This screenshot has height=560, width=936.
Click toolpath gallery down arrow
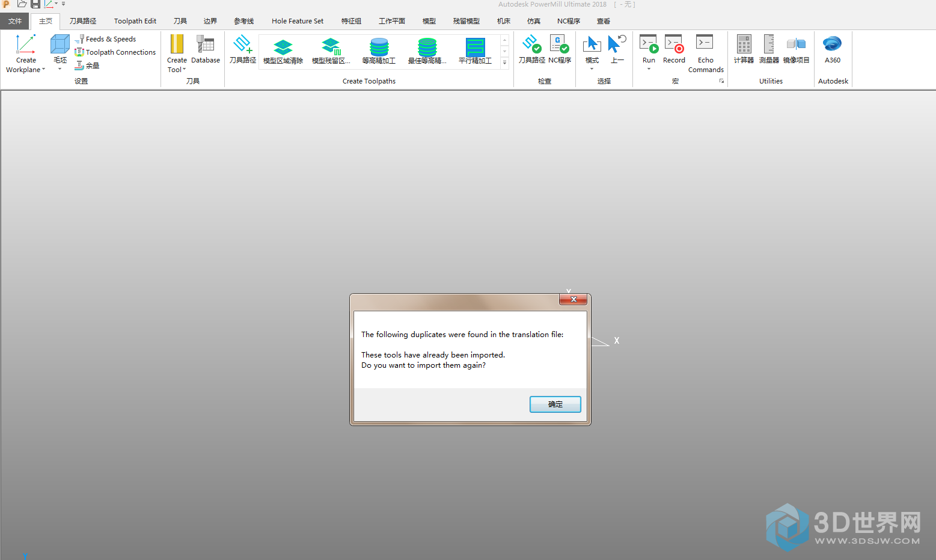pyautogui.click(x=504, y=51)
